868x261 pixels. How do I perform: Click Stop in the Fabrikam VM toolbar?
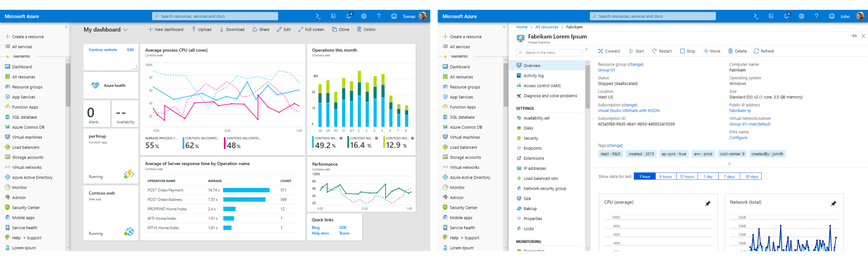[x=687, y=51]
